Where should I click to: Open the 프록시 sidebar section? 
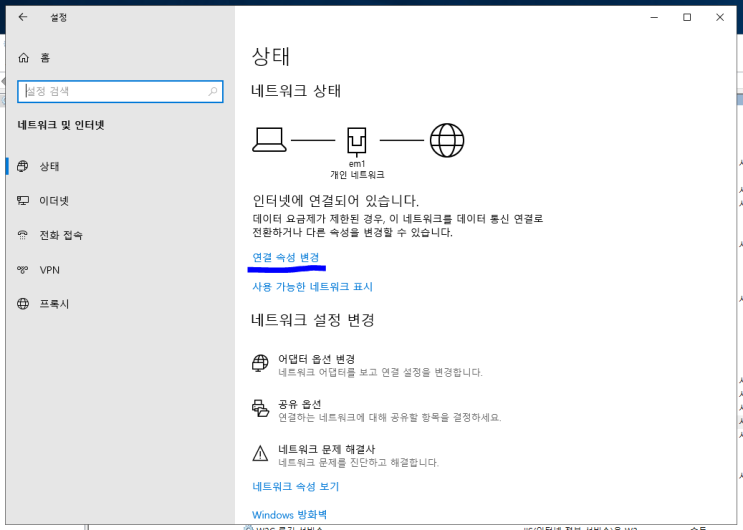pos(120,304)
